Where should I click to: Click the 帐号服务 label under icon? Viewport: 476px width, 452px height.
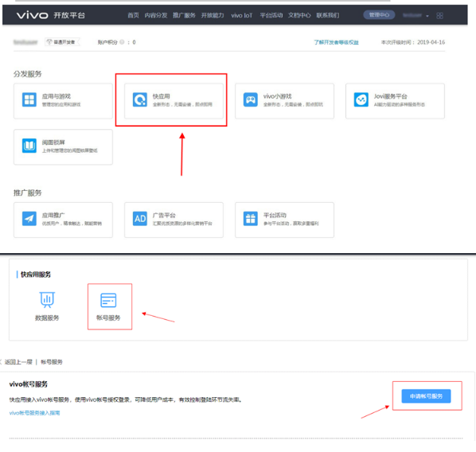pos(108,318)
